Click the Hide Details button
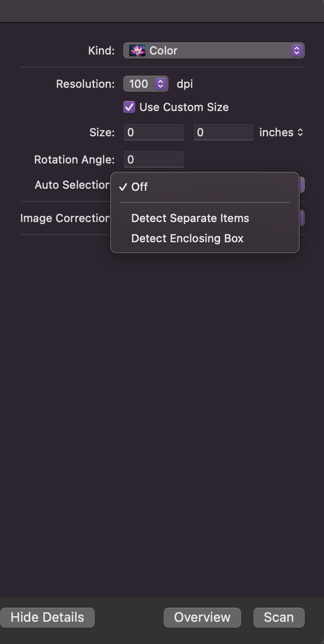 [x=47, y=617]
